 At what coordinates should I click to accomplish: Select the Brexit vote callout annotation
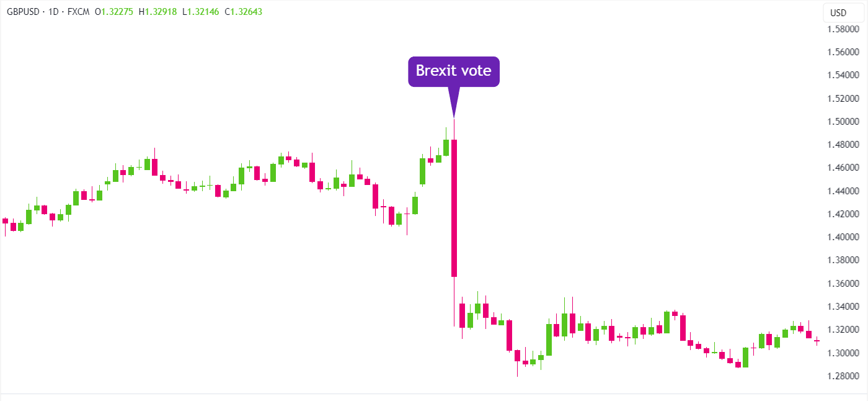453,71
